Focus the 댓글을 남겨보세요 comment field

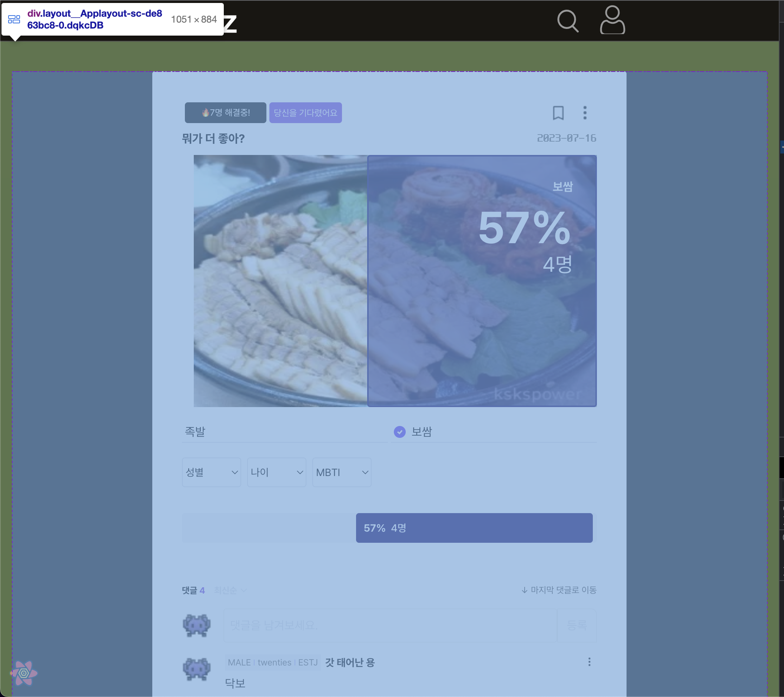pyautogui.click(x=390, y=625)
